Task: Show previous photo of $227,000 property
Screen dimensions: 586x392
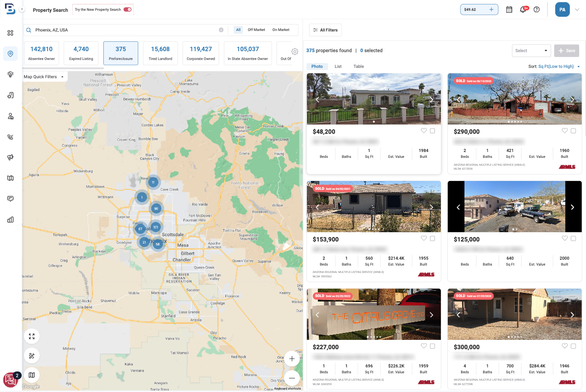Action: point(317,315)
